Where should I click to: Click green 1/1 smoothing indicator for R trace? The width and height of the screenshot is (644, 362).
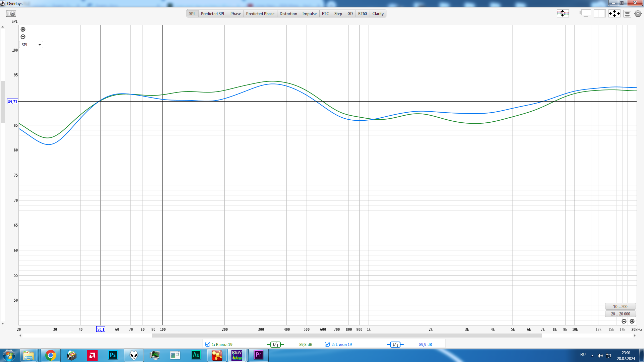pyautogui.click(x=275, y=345)
